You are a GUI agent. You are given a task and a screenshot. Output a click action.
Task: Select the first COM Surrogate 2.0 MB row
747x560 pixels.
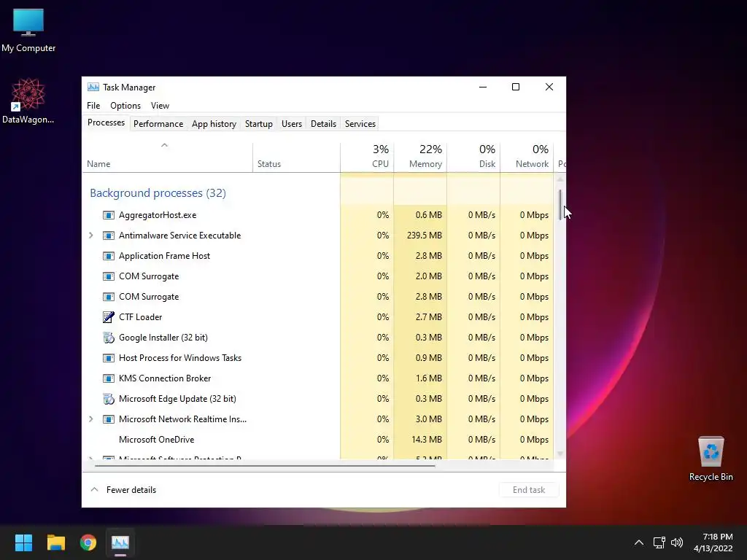coord(318,276)
